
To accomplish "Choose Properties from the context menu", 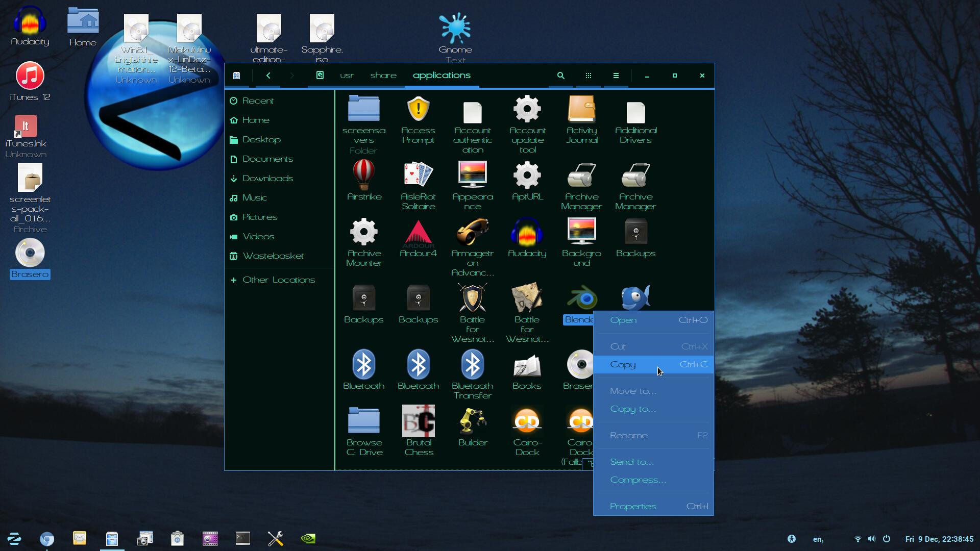I will tap(653, 506).
